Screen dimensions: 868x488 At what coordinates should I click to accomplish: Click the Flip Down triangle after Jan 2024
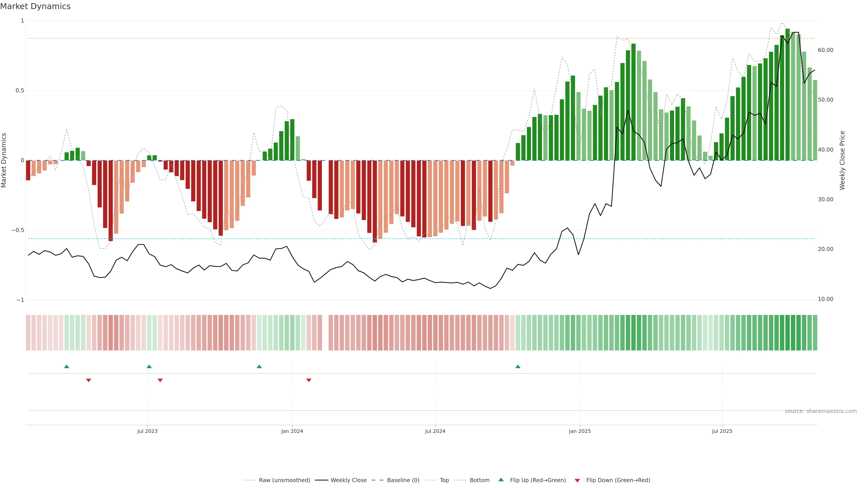click(x=309, y=380)
